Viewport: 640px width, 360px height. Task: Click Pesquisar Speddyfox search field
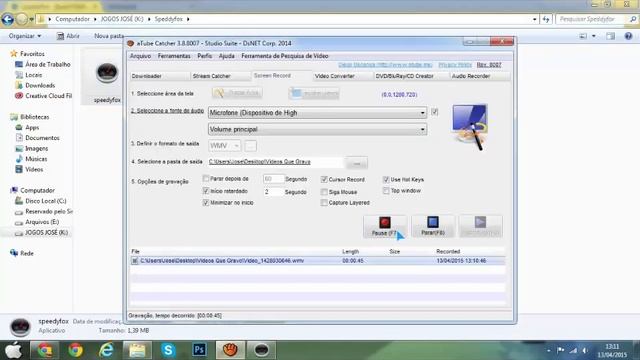[x=592, y=19]
